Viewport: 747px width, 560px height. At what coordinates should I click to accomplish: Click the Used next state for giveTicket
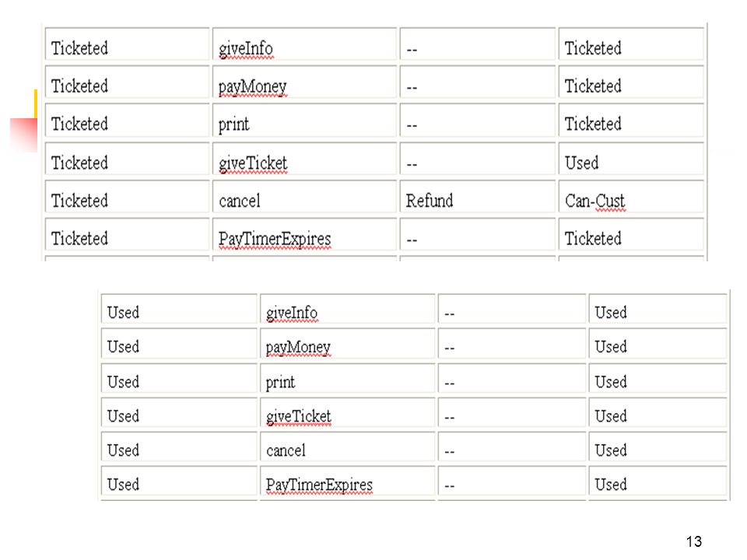click(631, 163)
